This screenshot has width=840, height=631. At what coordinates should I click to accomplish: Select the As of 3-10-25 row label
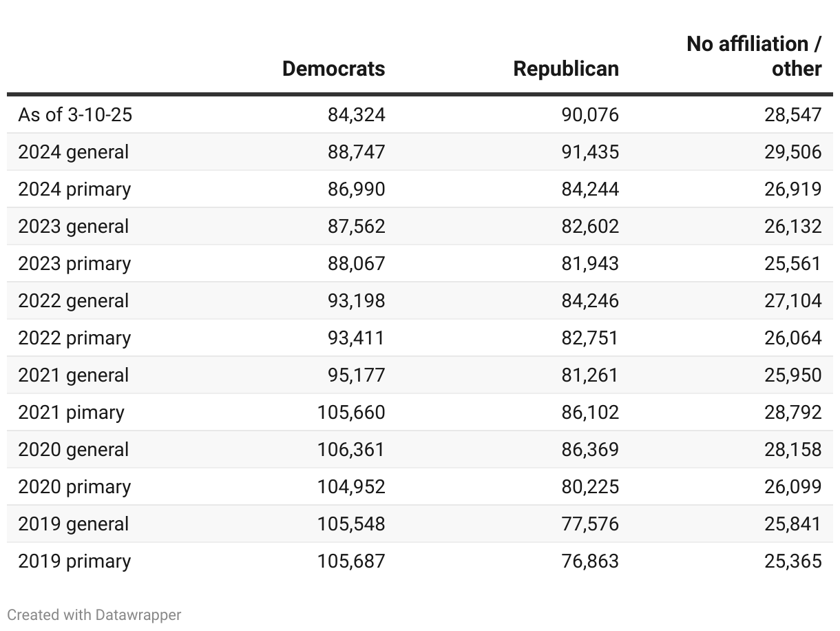coord(75,114)
